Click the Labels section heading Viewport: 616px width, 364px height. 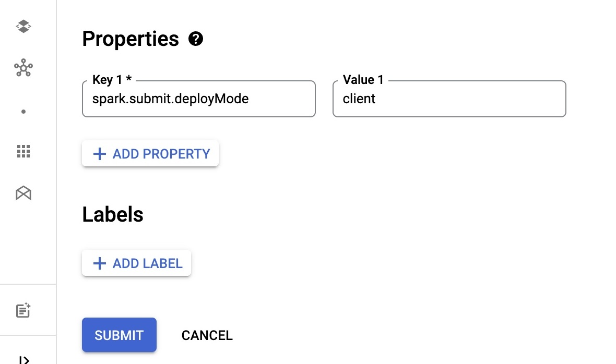point(113,214)
